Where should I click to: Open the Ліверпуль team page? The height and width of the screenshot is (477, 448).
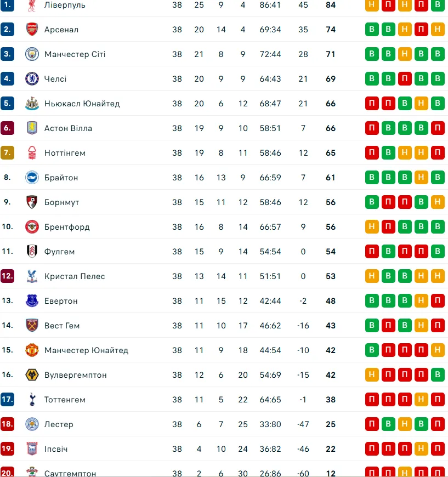[x=65, y=5]
